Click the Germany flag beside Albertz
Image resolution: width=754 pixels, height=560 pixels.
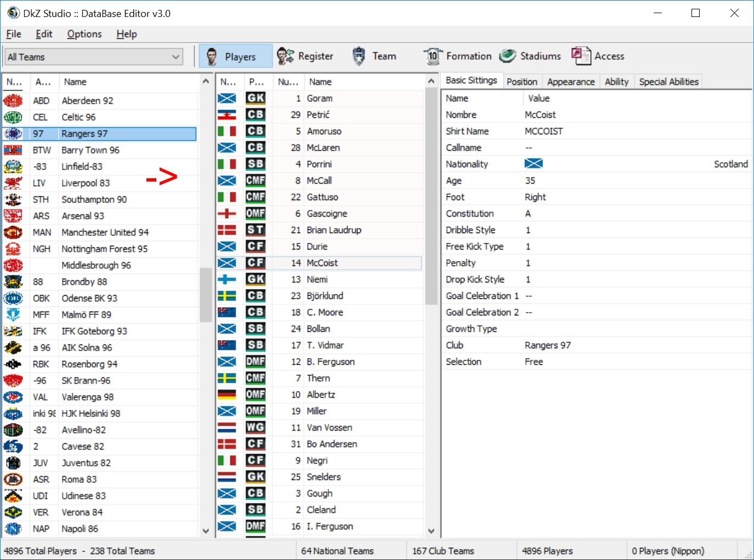coord(227,394)
